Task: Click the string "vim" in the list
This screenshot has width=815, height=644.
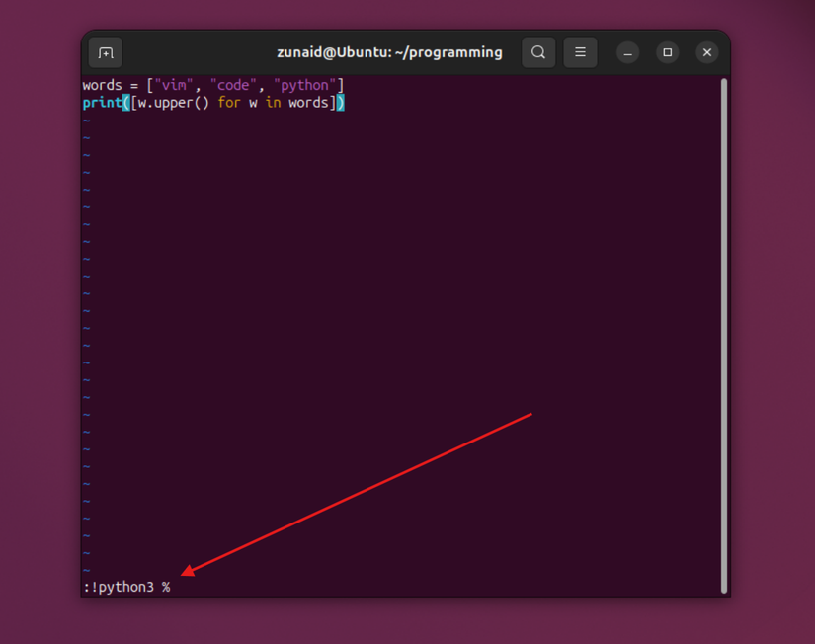Action: [x=174, y=85]
